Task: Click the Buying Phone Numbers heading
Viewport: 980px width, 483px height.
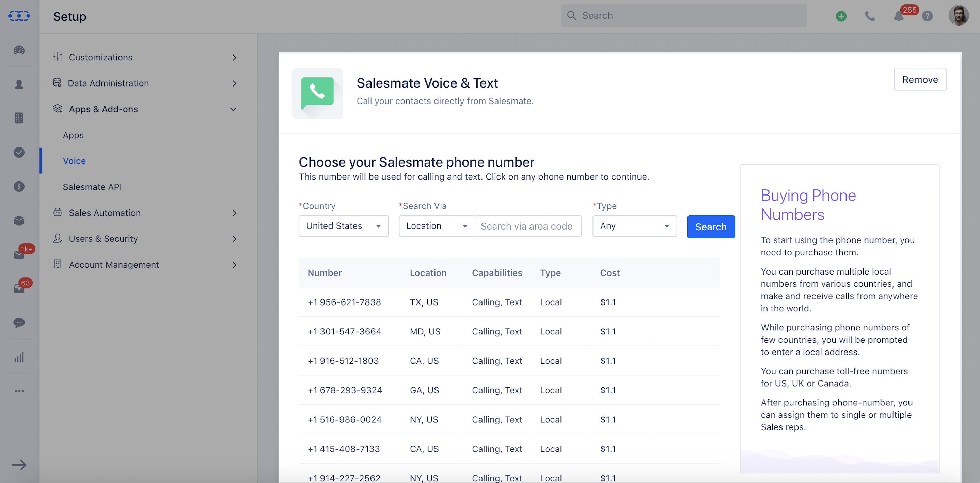Action: coord(808,205)
